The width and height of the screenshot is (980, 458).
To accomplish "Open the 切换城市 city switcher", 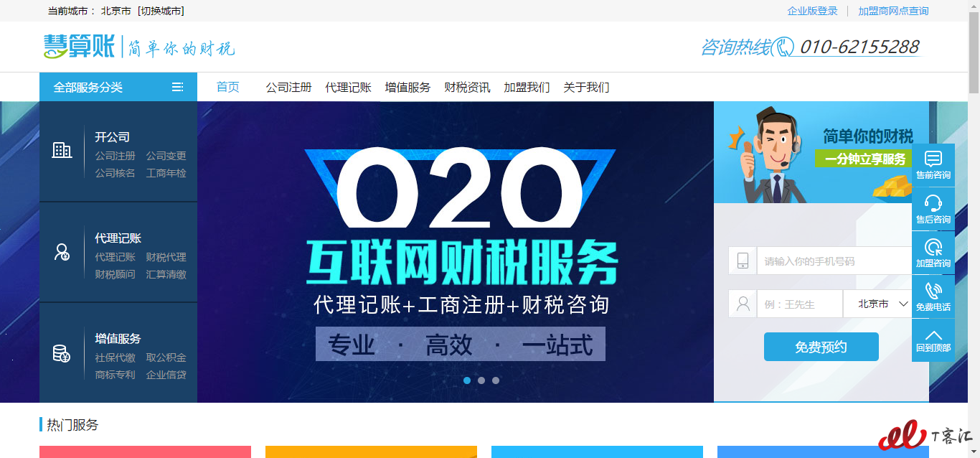I will [x=161, y=11].
